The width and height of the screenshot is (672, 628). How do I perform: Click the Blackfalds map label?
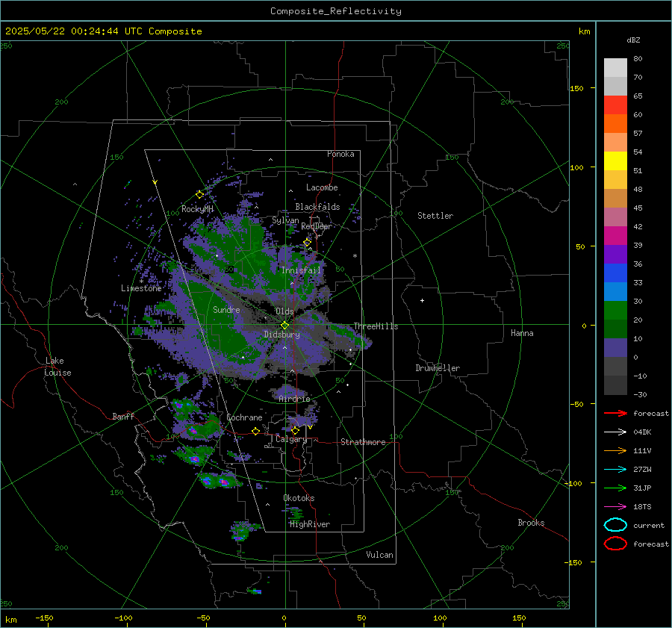click(x=317, y=207)
